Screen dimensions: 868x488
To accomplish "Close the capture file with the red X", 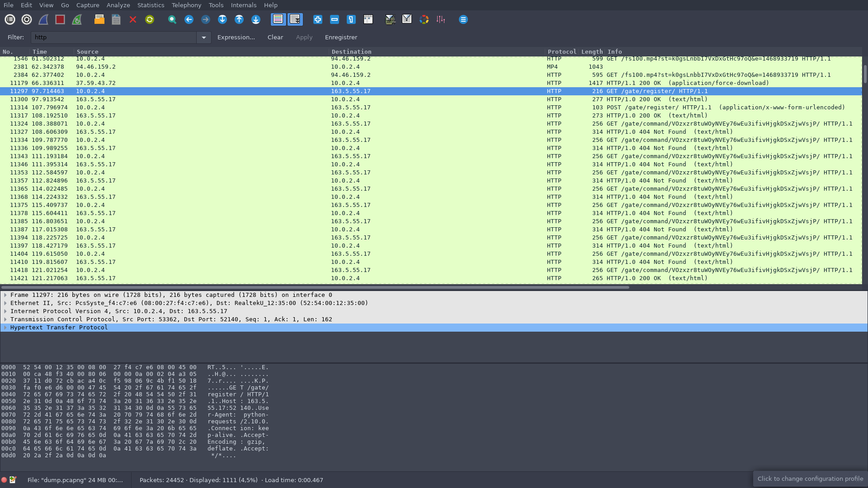I will click(133, 19).
